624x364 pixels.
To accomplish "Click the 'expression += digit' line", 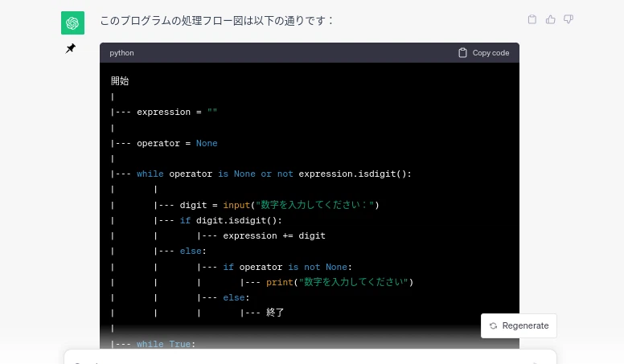I will tap(274, 236).
